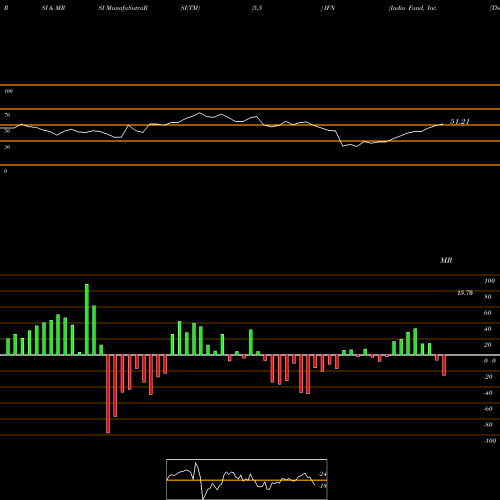Click the India Fund, Inc. title text

[413, 8]
